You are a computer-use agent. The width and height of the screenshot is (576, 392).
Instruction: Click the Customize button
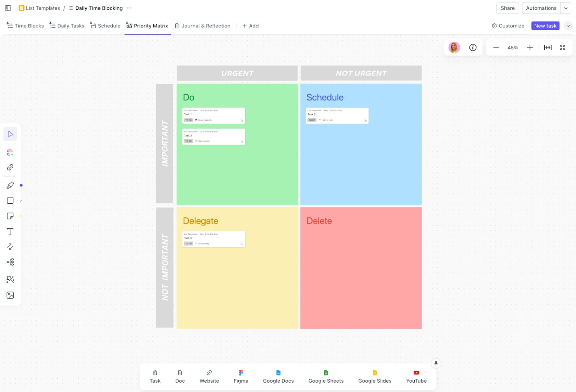[508, 26]
